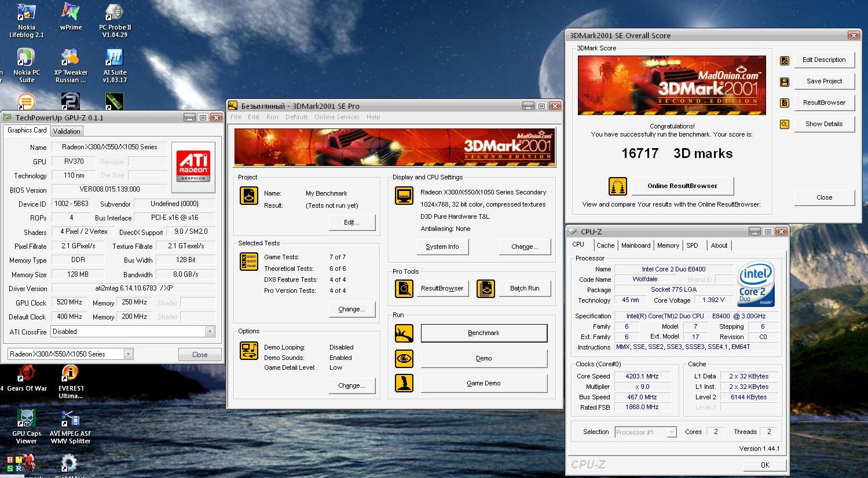
Task: Open AI Suite v1.03.17 icon
Action: [115, 66]
